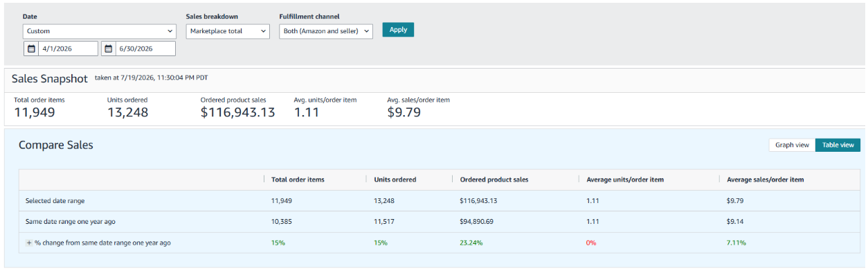Select the Same date range one year ago row
Screen dimensions: 868x271
[x=440, y=222]
